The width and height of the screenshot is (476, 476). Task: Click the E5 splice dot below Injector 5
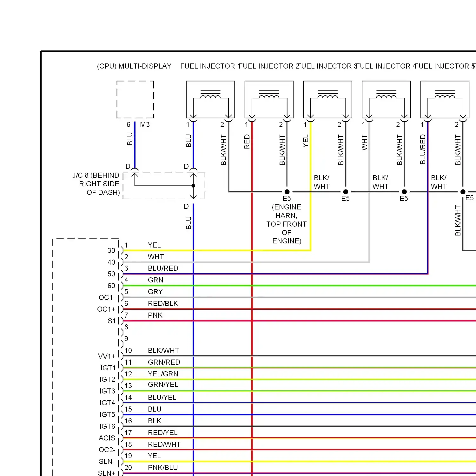463,192
